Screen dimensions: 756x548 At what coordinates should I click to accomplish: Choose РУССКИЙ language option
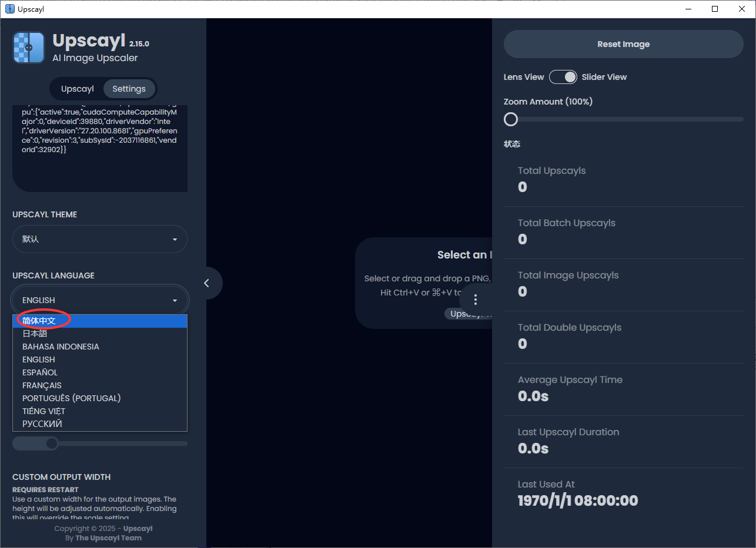100,424
